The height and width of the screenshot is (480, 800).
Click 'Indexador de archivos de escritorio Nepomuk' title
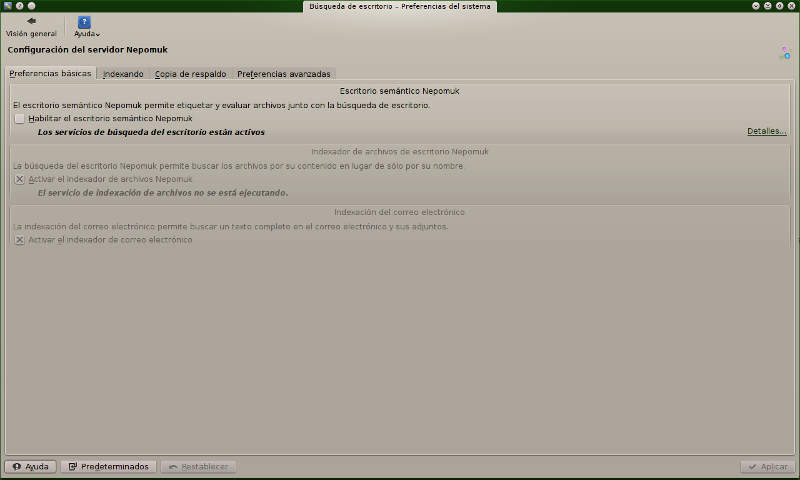tap(399, 151)
